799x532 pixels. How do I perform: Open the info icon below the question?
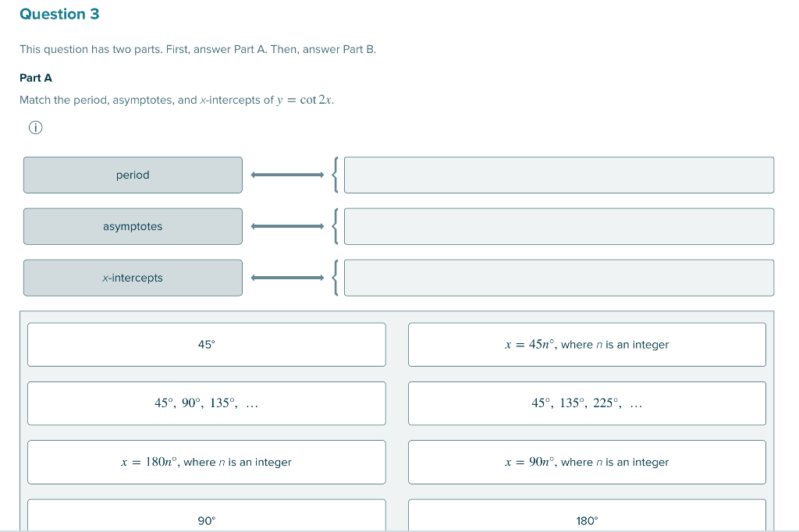(36, 127)
